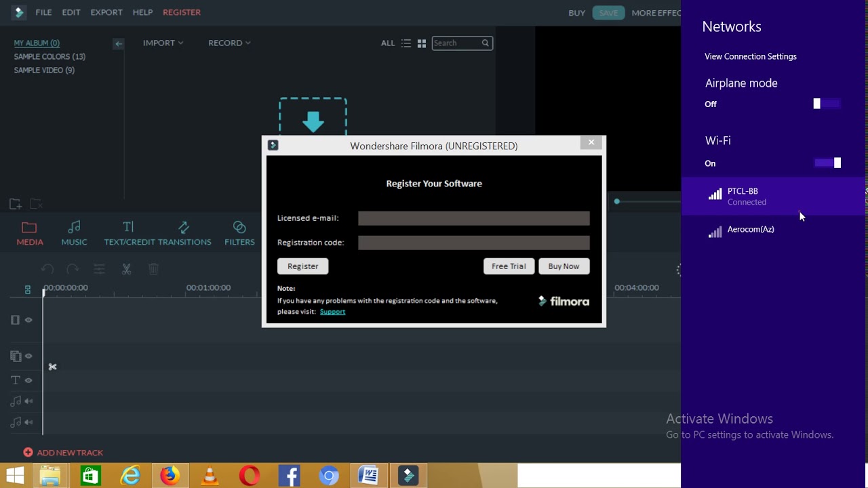Click the import media drop arrow
The image size is (868, 488).
click(x=313, y=122)
